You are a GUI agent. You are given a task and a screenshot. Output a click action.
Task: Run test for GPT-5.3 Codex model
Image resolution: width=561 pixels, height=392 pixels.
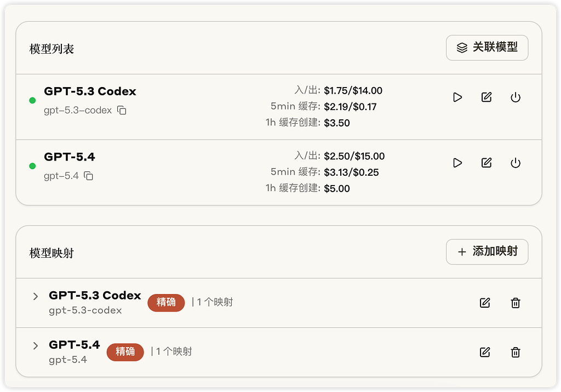457,97
